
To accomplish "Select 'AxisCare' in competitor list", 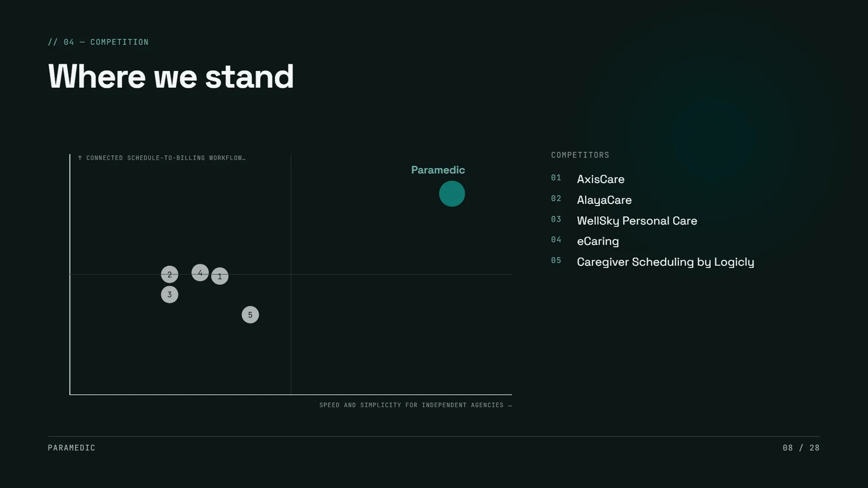I will [601, 179].
